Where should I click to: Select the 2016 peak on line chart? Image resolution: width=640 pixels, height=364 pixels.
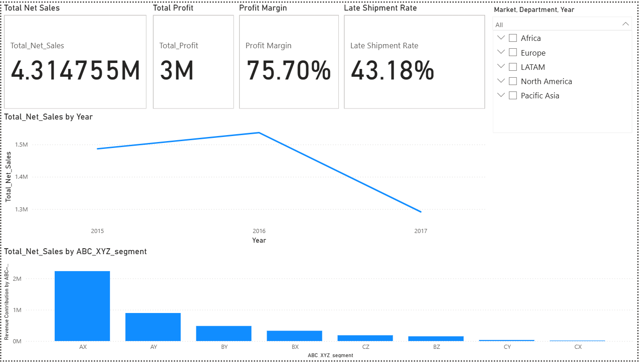[x=259, y=133]
